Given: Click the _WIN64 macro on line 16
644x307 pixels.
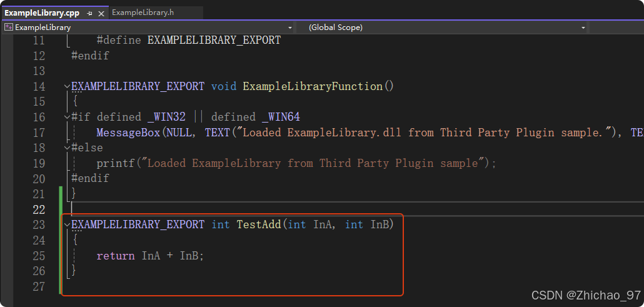Looking at the screenshot, I should point(281,117).
